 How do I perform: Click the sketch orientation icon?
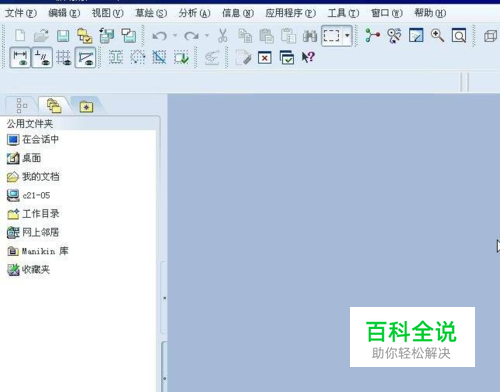pyautogui.click(x=416, y=35)
